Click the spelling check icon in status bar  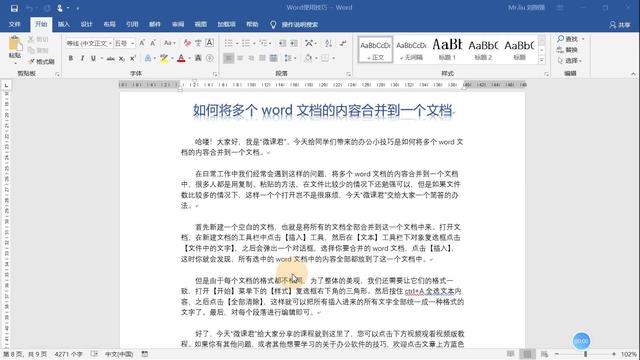[94, 354]
